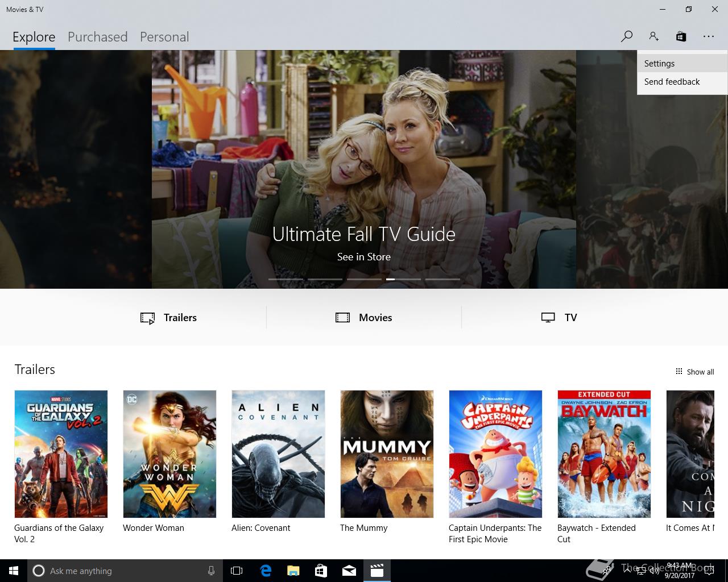The height and width of the screenshot is (582, 728).
Task: Open Microsoft Store from the taskbar
Action: tap(321, 571)
